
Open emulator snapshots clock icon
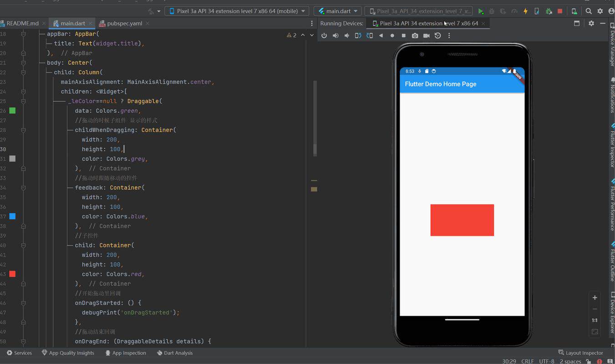click(437, 35)
